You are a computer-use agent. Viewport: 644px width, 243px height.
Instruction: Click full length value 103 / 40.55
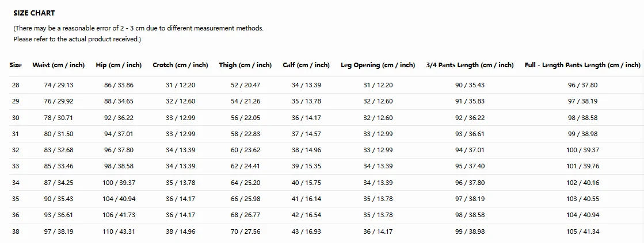582,199
